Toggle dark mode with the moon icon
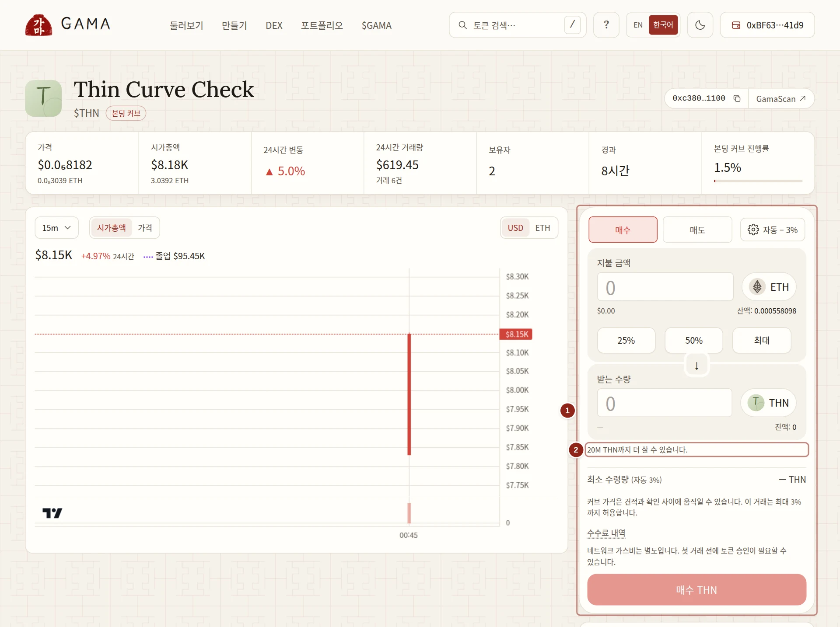The height and width of the screenshot is (627, 840). point(700,25)
